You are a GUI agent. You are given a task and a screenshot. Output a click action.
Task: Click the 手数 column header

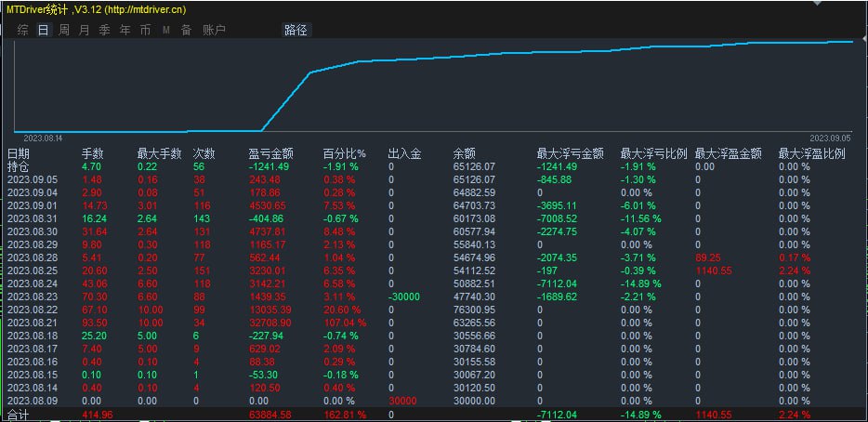tap(92, 154)
